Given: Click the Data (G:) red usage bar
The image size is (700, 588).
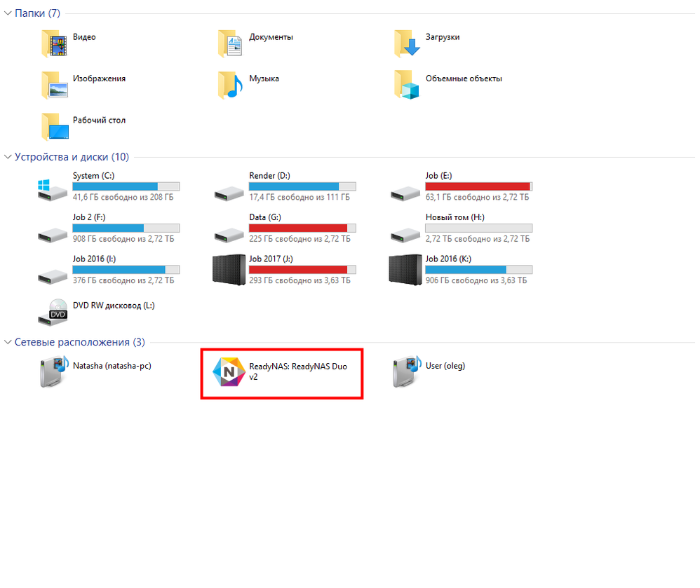Looking at the screenshot, I should 303,228.
